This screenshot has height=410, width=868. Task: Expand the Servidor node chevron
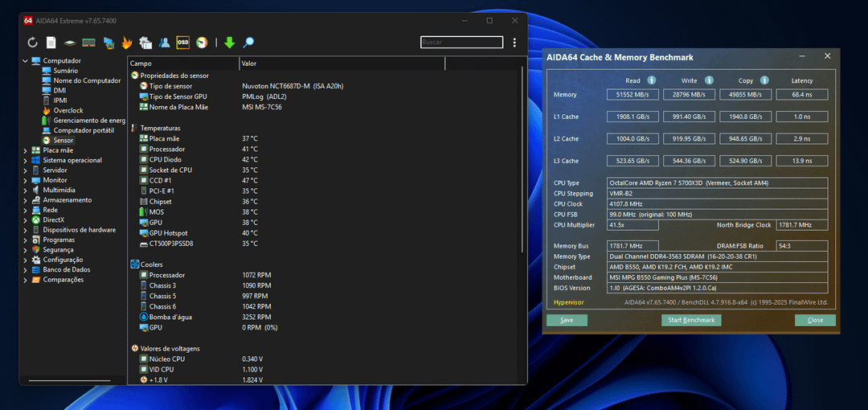pyautogui.click(x=25, y=170)
